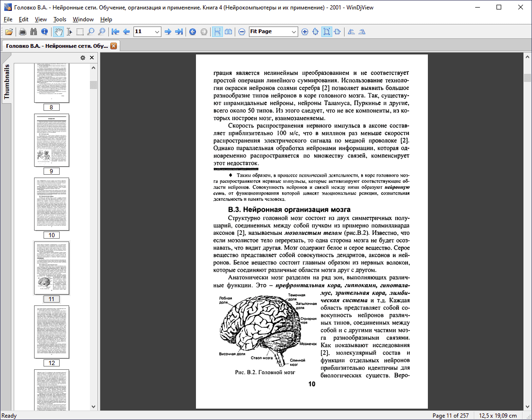Click thumbnails scrollbar up arrow
Viewport: 532px width, 420px height.
(93, 68)
